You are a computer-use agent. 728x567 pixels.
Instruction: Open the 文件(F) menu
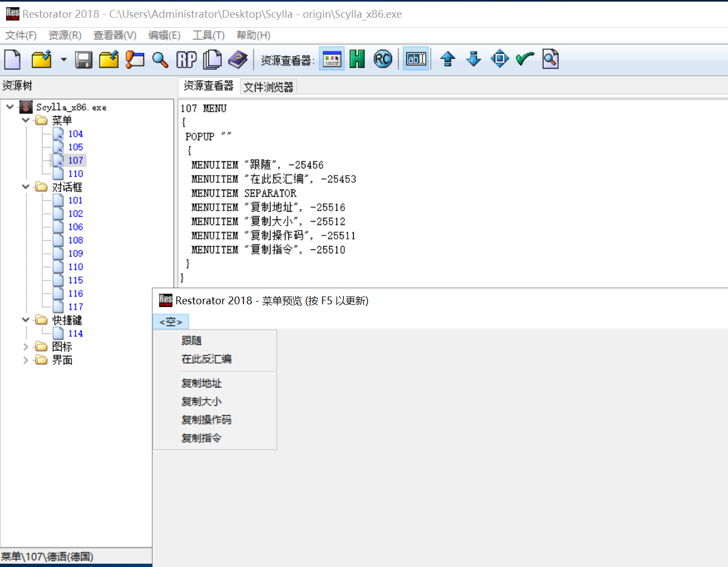coord(21,35)
